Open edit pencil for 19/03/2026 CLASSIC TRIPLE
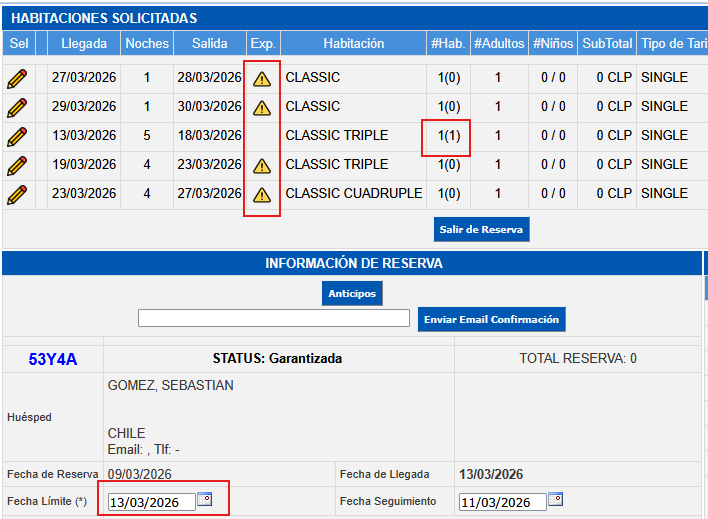Viewport: 708px width, 519px height. tap(17, 165)
